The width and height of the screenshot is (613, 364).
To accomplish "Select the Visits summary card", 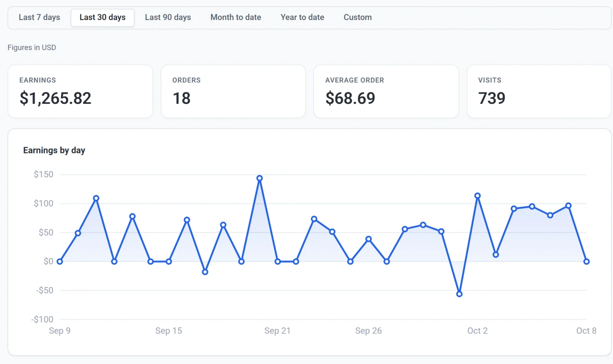I will [x=539, y=91].
